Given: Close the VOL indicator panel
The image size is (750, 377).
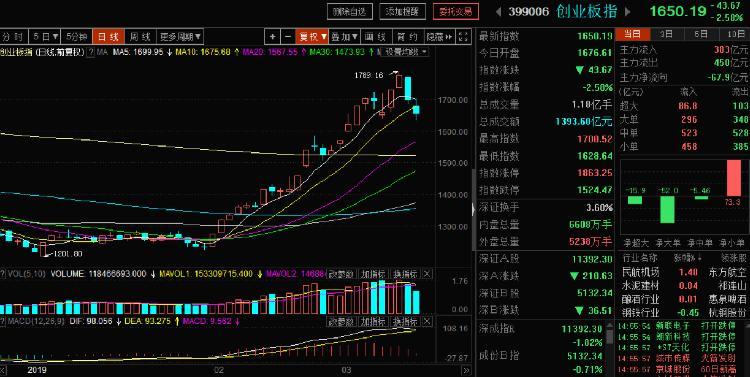Looking at the screenshot, I should [427, 274].
